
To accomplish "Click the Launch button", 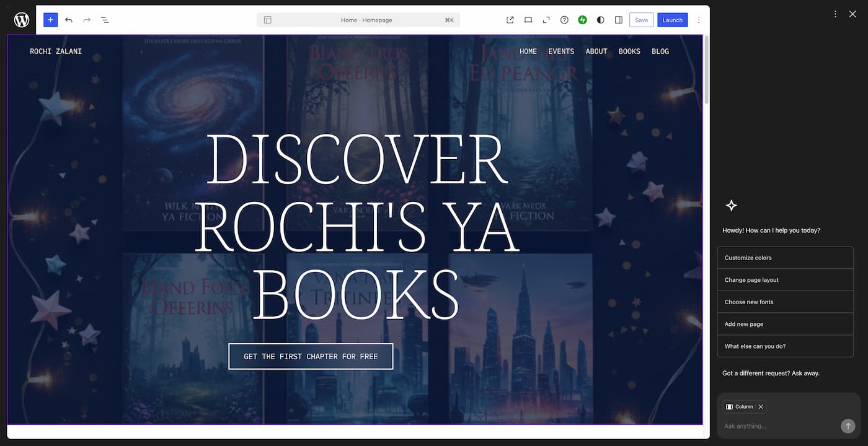I will pos(672,19).
